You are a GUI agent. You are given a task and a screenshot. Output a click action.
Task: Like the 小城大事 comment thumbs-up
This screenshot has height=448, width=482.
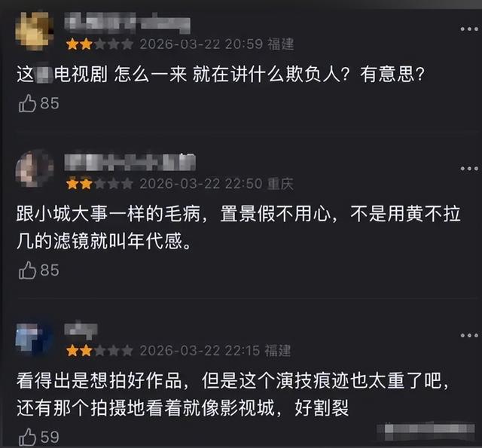click(27, 270)
